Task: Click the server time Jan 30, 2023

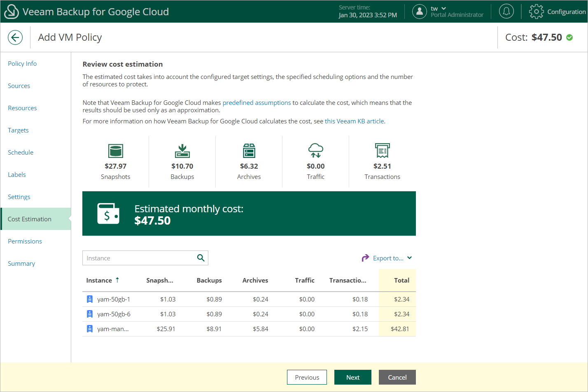Action: tap(368, 15)
